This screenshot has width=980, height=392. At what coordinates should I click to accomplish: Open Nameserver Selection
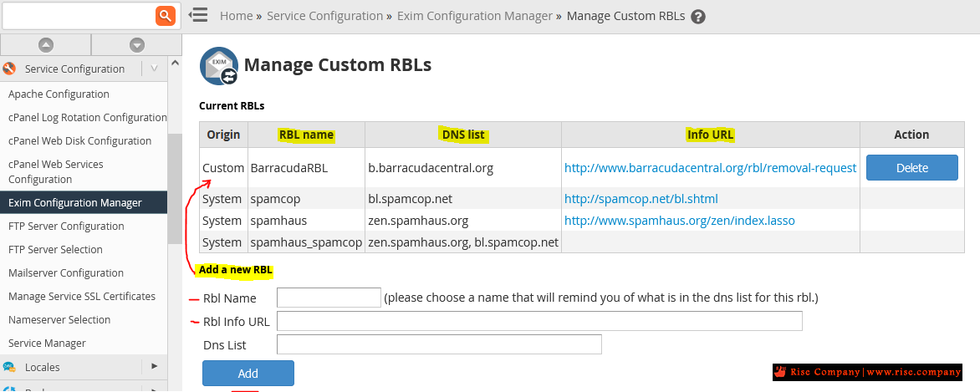[59, 319]
